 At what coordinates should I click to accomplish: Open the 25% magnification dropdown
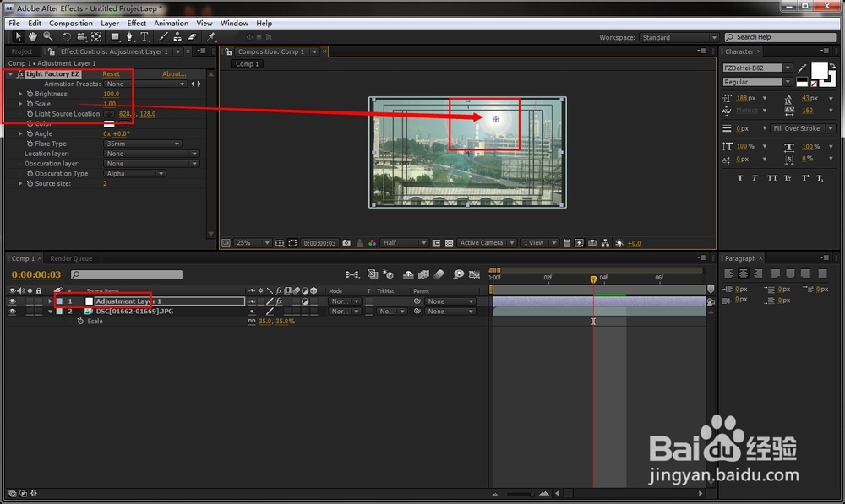coord(252,243)
